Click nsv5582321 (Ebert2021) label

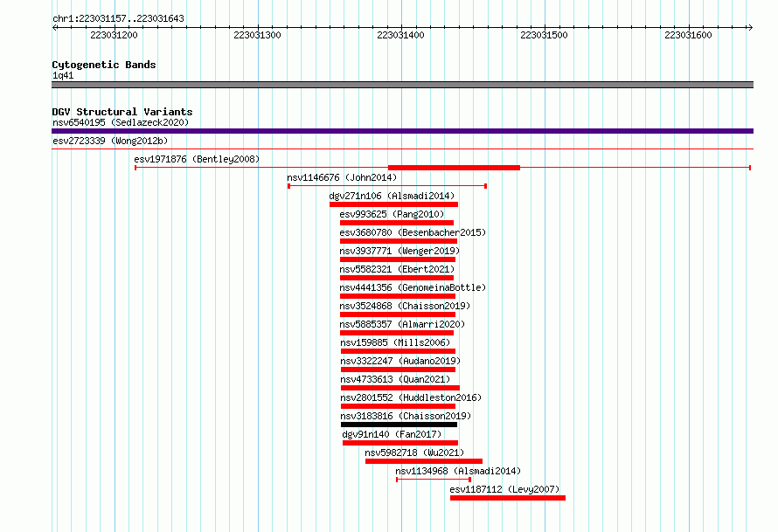pyautogui.click(x=397, y=269)
